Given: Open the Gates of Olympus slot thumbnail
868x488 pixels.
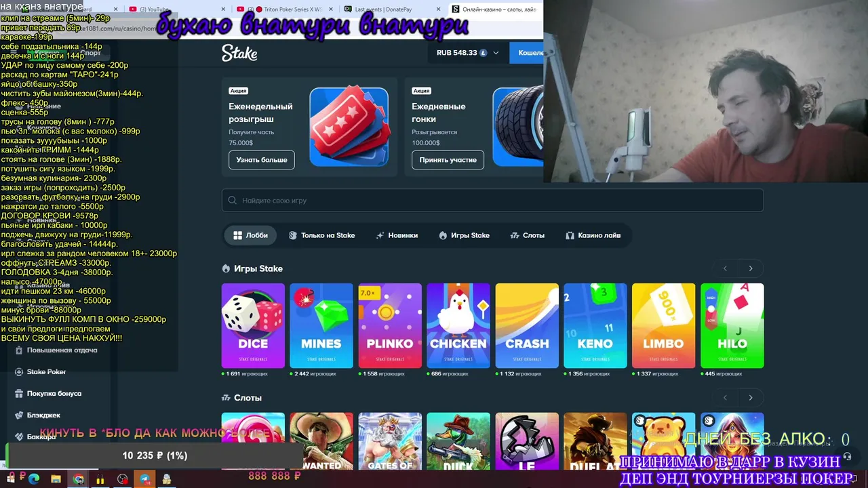Looking at the screenshot, I should [390, 441].
